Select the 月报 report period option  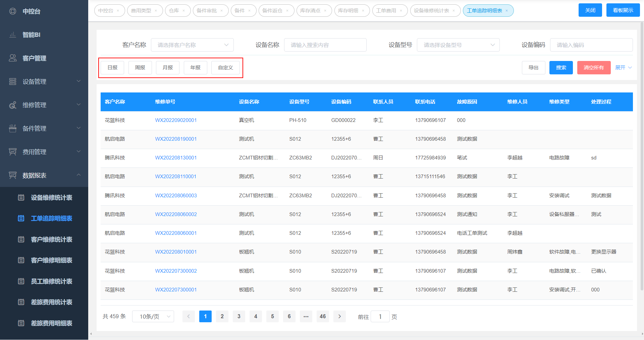pyautogui.click(x=168, y=68)
